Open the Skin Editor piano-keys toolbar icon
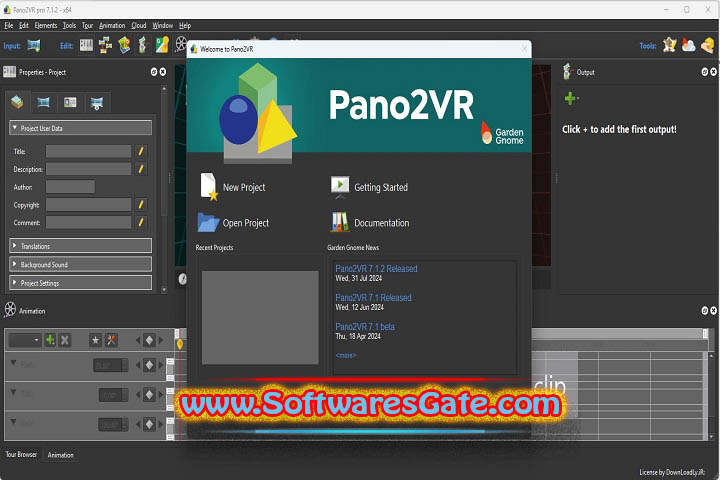Screen dimensions: 720x480 click(x=86, y=45)
